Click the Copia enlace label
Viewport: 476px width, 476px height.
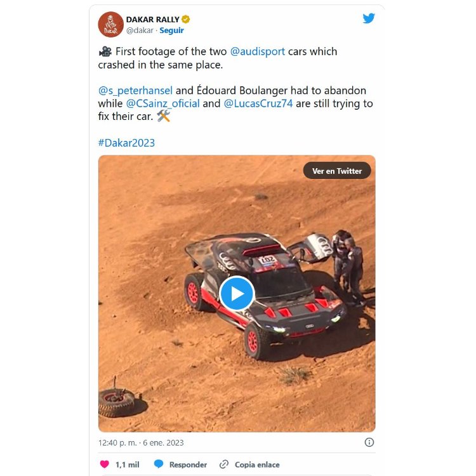257,465
